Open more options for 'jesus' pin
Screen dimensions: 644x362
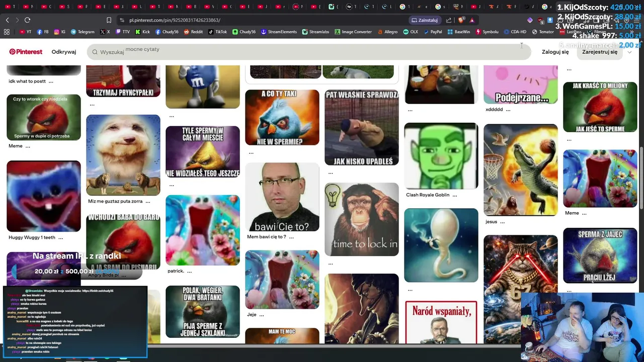click(x=502, y=222)
